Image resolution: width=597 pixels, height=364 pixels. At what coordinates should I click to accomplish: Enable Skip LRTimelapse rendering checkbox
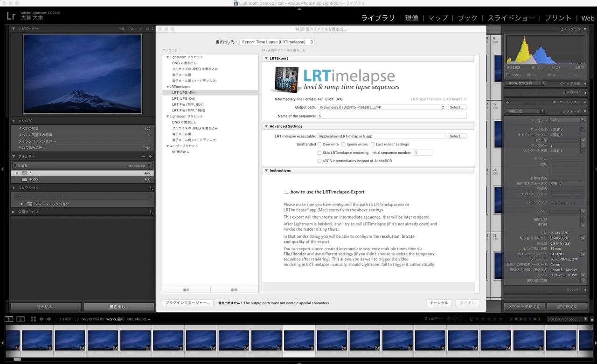(x=319, y=152)
